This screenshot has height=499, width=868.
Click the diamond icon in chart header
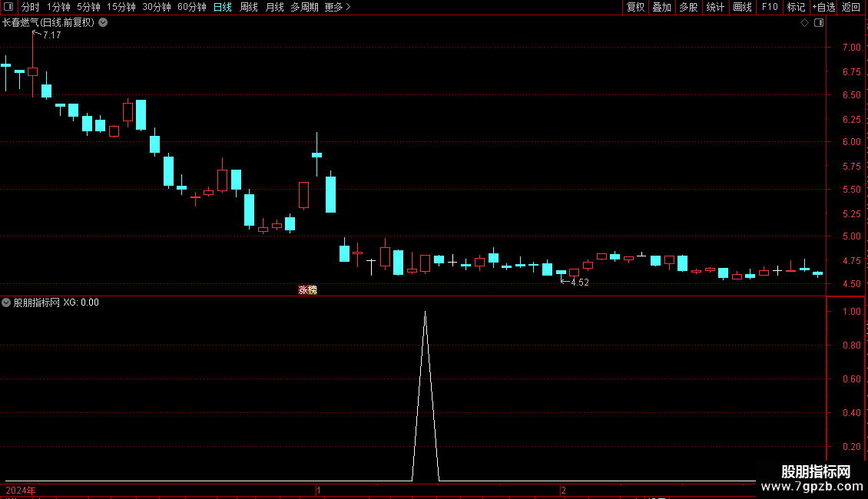click(805, 23)
